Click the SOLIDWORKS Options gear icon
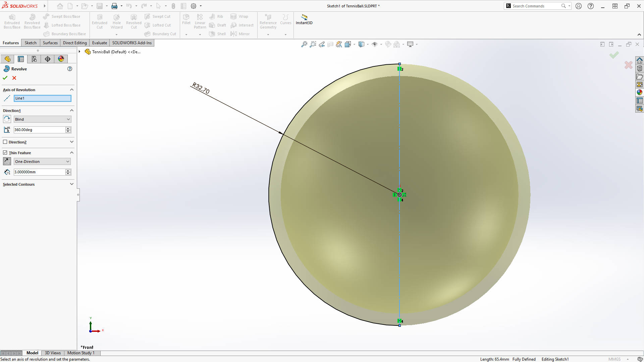The height and width of the screenshot is (362, 644). (194, 6)
